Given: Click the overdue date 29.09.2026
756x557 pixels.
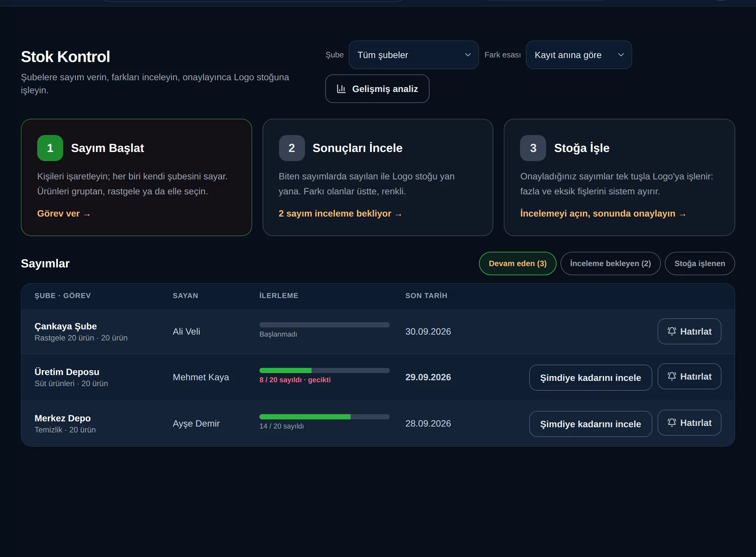Looking at the screenshot, I should pos(428,377).
